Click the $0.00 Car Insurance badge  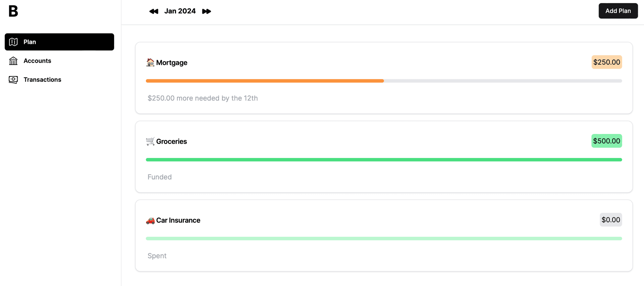[611, 220]
